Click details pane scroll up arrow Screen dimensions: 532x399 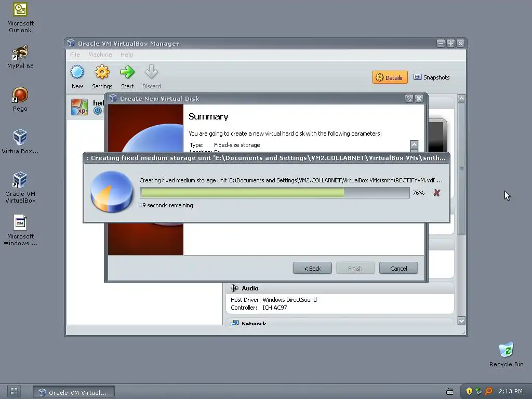pos(461,98)
